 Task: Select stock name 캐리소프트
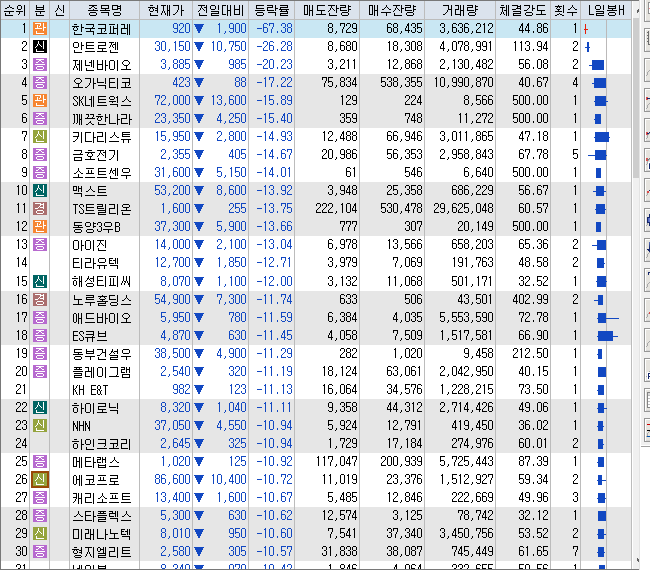click(x=102, y=498)
